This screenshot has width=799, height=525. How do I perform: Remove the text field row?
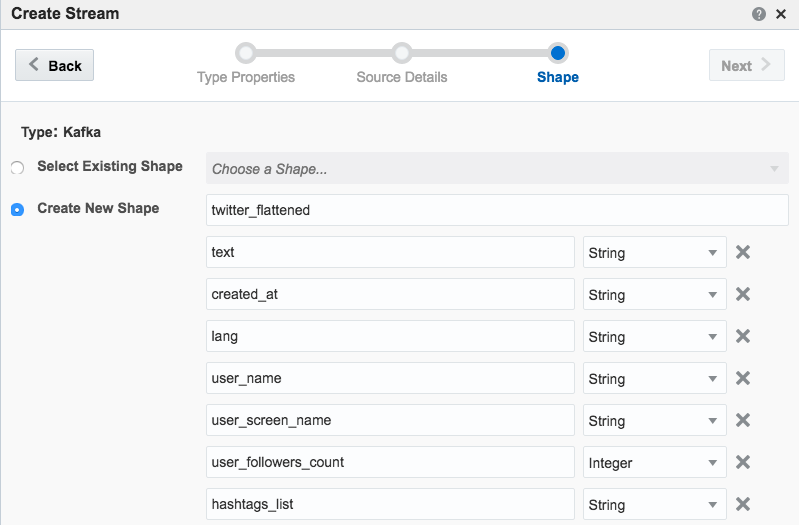743,252
